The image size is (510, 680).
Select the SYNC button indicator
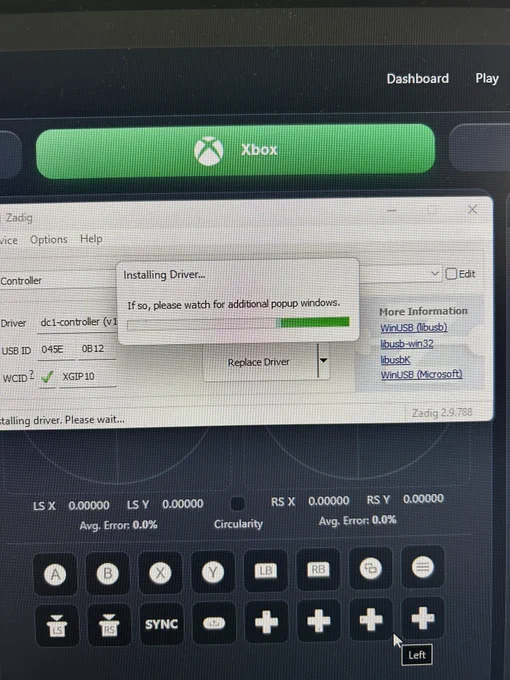161,624
